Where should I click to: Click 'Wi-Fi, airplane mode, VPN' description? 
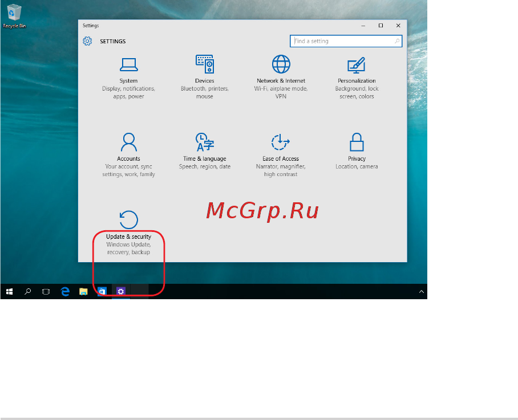pyautogui.click(x=281, y=92)
